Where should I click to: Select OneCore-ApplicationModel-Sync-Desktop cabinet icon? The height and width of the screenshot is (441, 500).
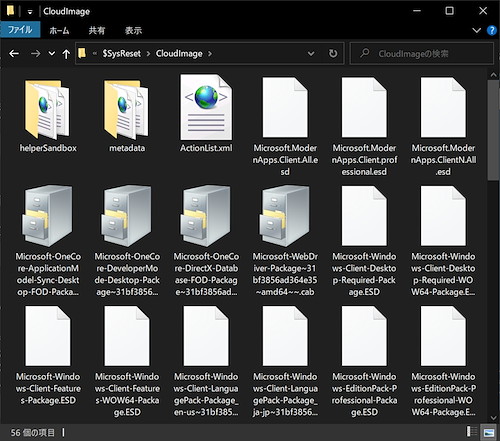pyautogui.click(x=48, y=216)
